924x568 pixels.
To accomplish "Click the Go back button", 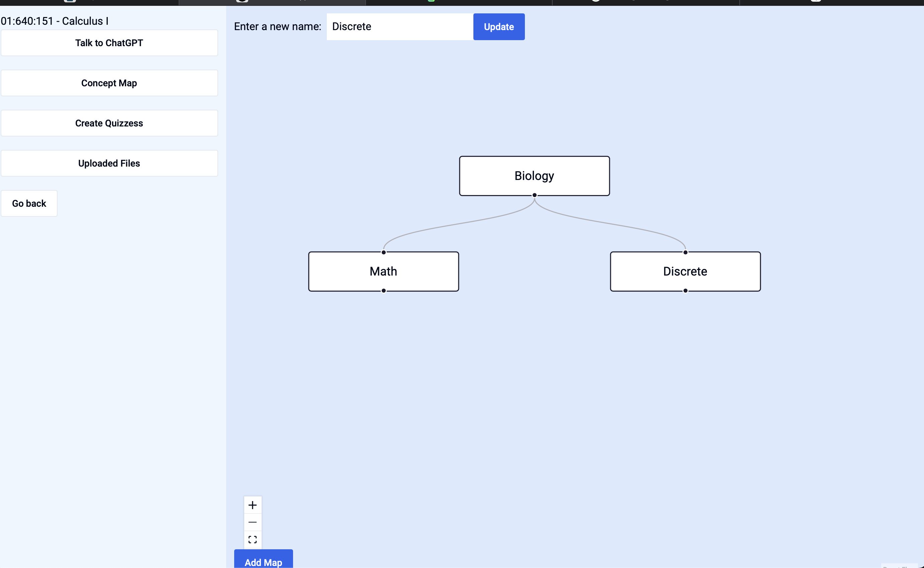I will click(x=29, y=203).
